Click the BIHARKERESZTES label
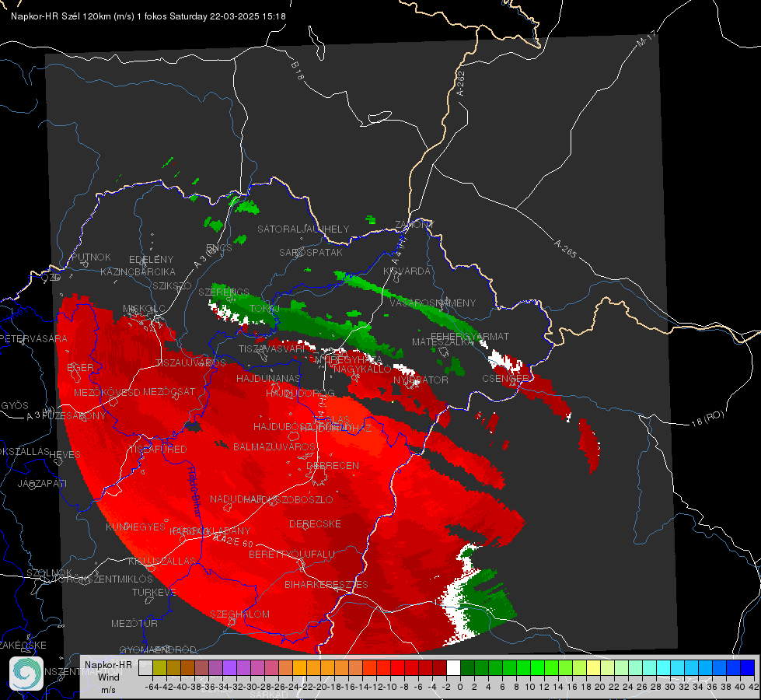This screenshot has height=700, width=761. (x=326, y=584)
